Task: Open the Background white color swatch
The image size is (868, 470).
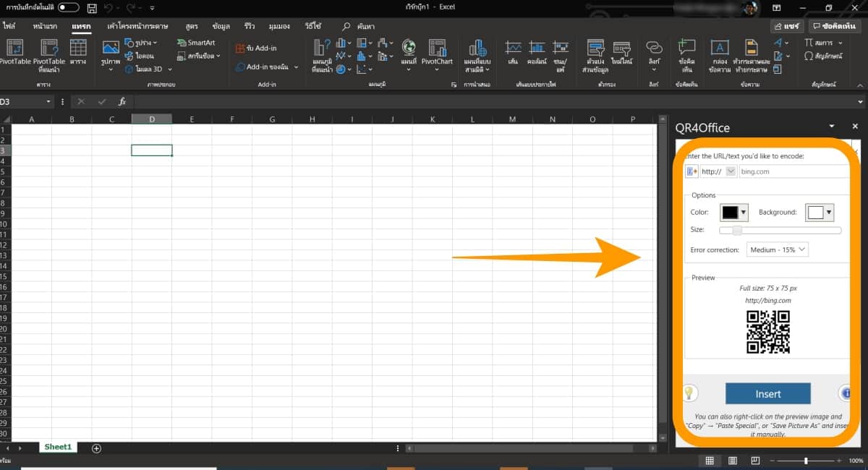Action: (x=820, y=213)
